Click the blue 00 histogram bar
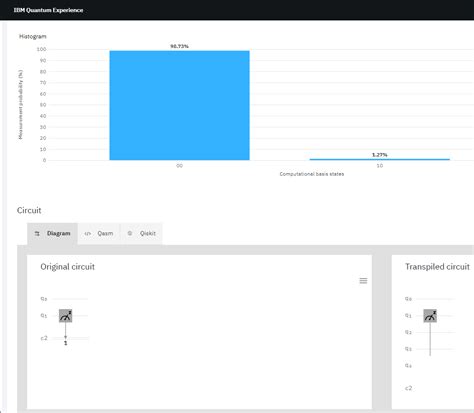 [179, 105]
